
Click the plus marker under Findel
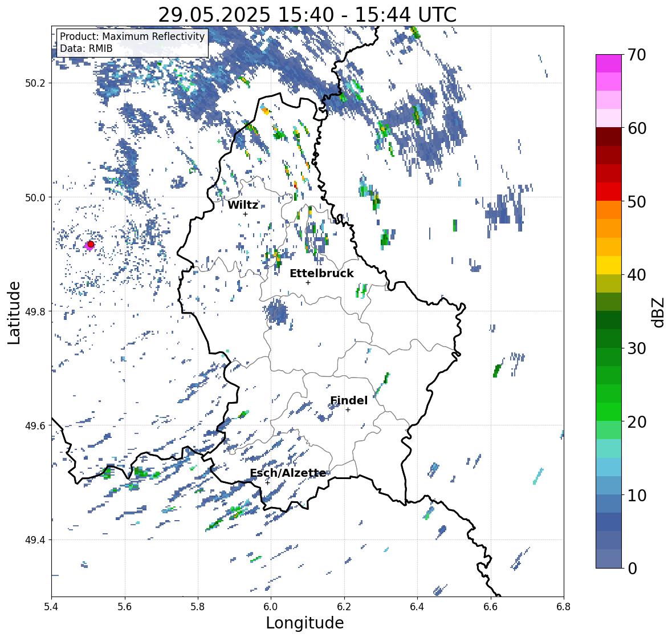348,410
